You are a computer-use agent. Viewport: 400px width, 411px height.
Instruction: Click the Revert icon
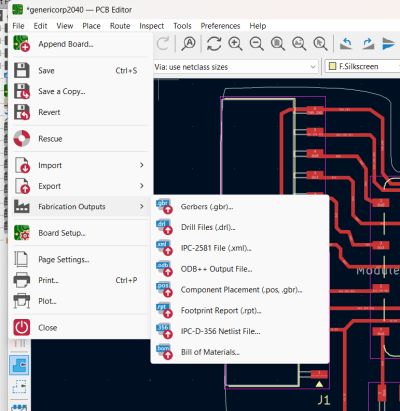22,112
